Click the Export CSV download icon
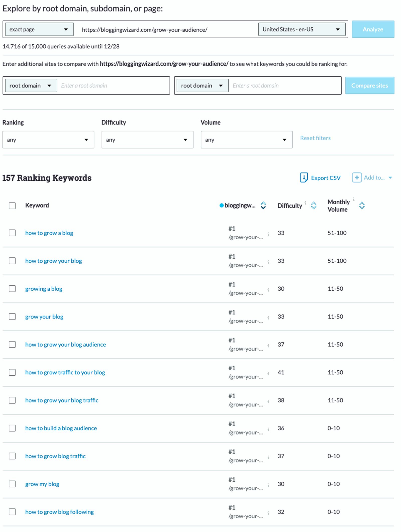This screenshot has height=532, width=401. point(304,178)
